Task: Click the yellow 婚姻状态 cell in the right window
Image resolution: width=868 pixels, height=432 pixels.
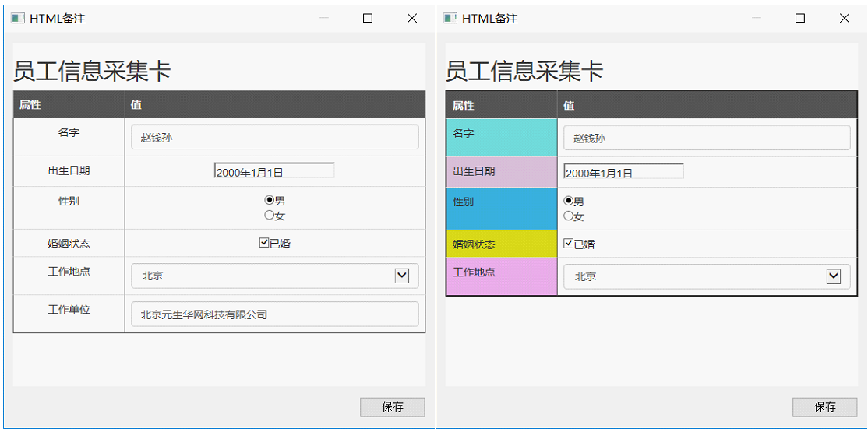Action: click(x=501, y=244)
